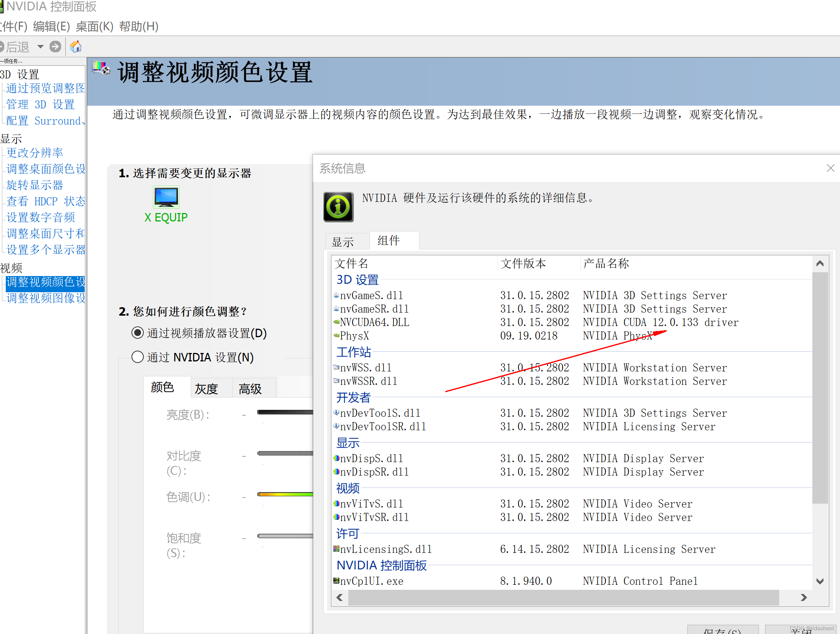Open 更改分辨率 in sidebar
Viewport: 840px width, 634px height.
point(35,153)
